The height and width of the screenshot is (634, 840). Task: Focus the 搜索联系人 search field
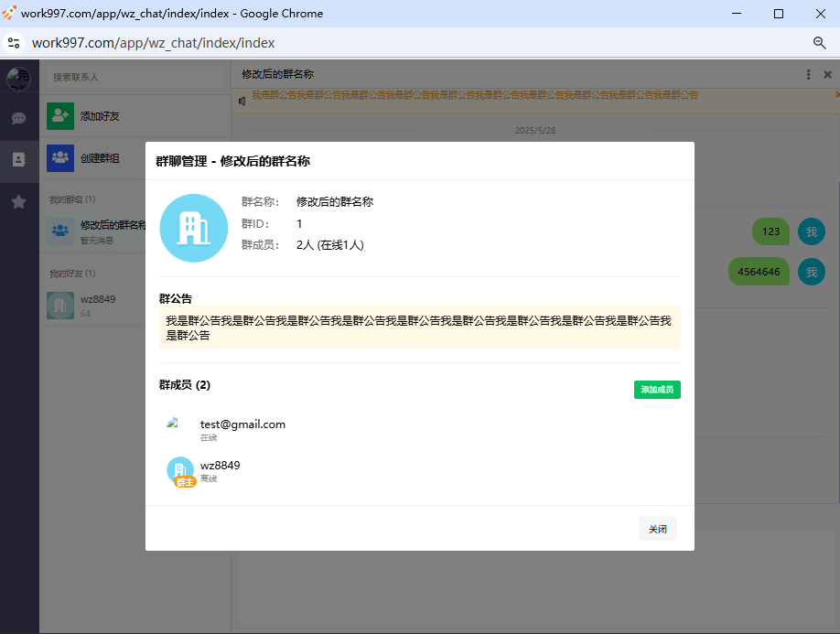coord(135,78)
